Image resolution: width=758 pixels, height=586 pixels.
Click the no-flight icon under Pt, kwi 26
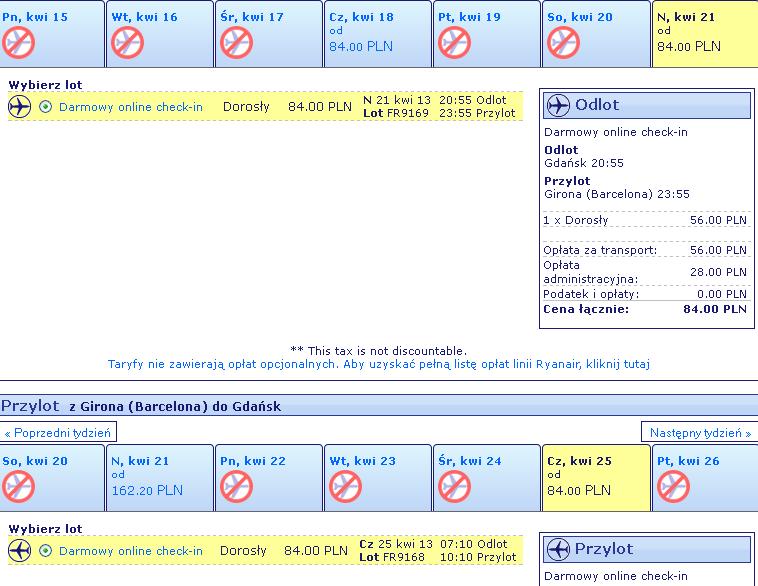[673, 486]
